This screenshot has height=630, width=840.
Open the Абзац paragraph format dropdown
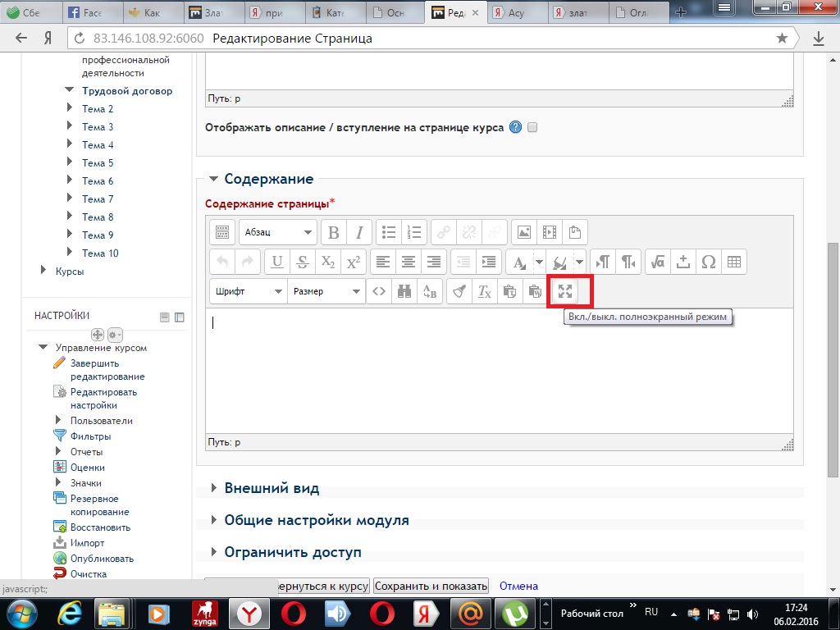[278, 232]
